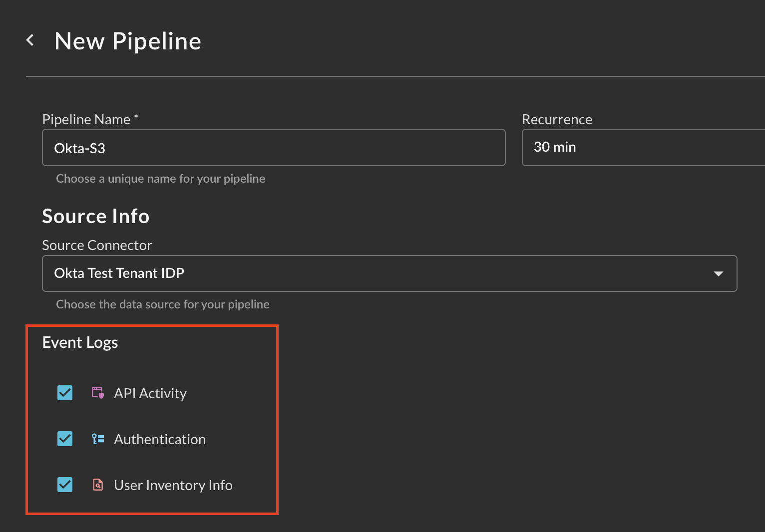The width and height of the screenshot is (765, 532).
Task: Click the Recurrence field label
Action: (557, 119)
